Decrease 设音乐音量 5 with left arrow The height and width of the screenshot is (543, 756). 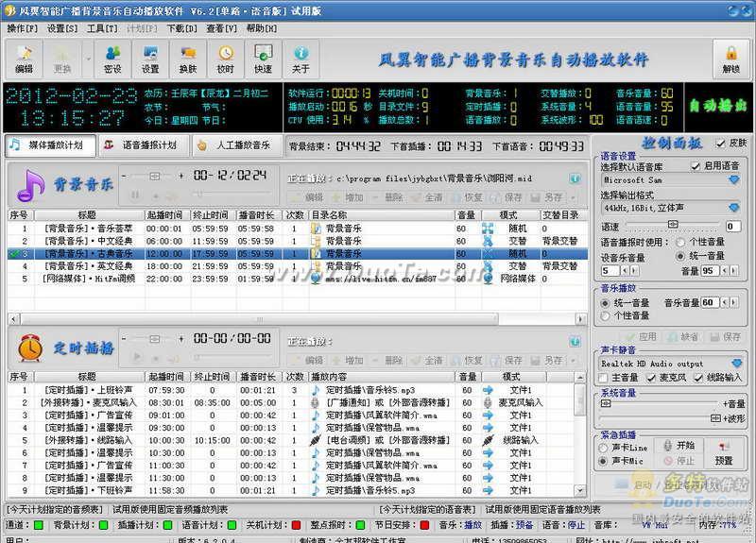click(625, 271)
